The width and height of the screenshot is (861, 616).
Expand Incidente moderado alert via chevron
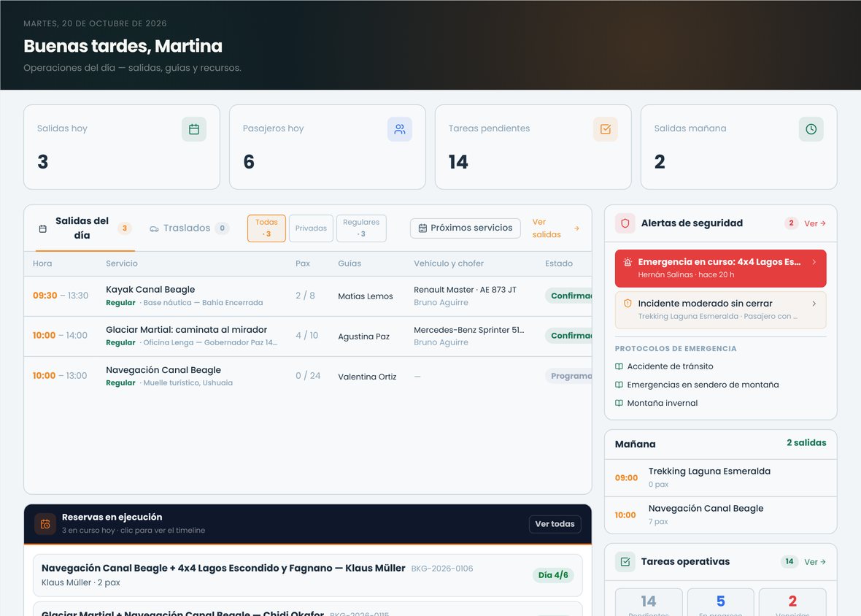pos(814,304)
